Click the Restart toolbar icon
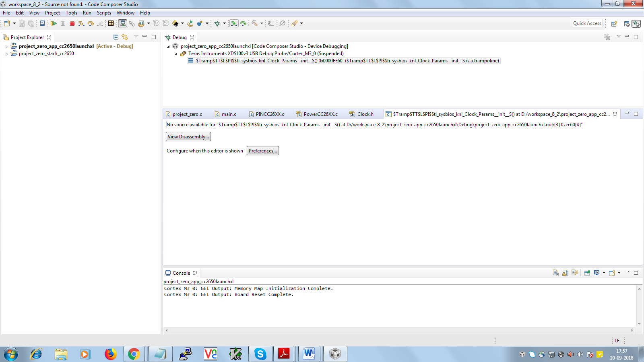Screen dimensions: 644x362 tap(190, 23)
